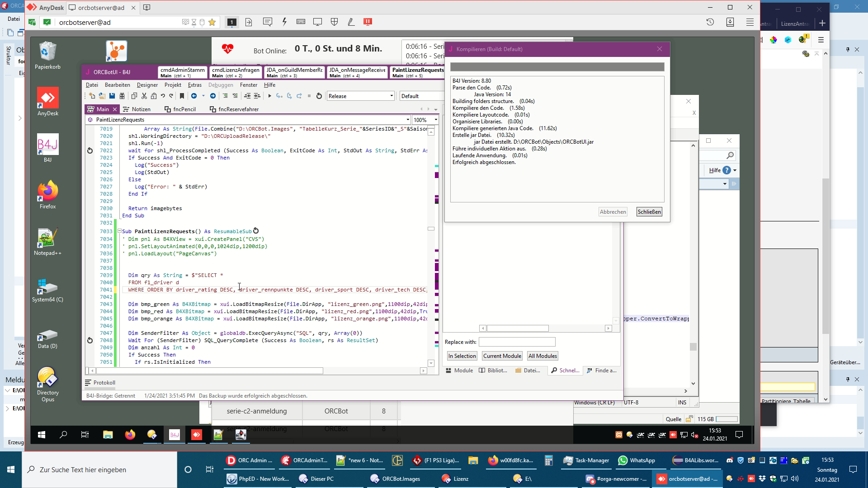Click the navigate backward arrow icon
Screen dimensions: 868x488
tap(194, 96)
